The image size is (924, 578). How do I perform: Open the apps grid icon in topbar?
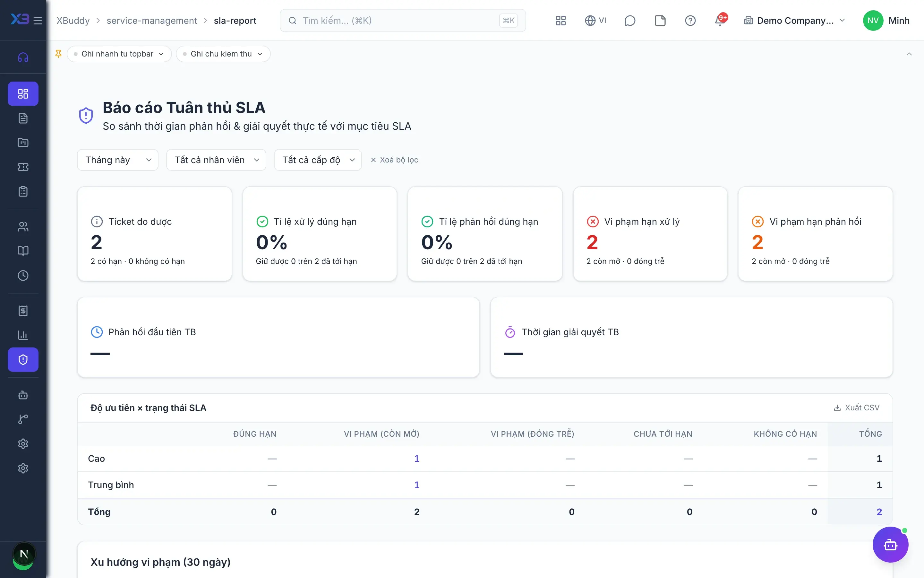[560, 21]
